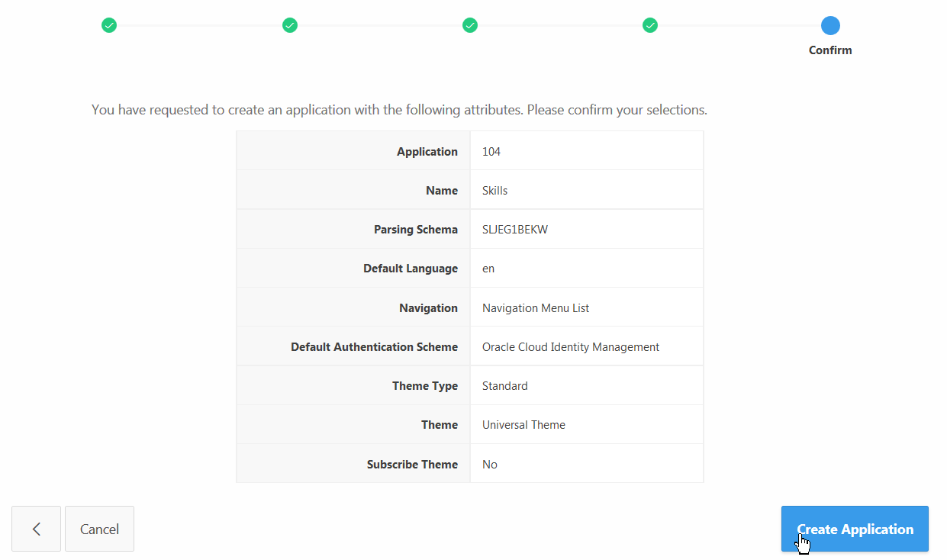Click the Default Language row showing en
Viewport: 947px width, 560px height.
point(488,268)
